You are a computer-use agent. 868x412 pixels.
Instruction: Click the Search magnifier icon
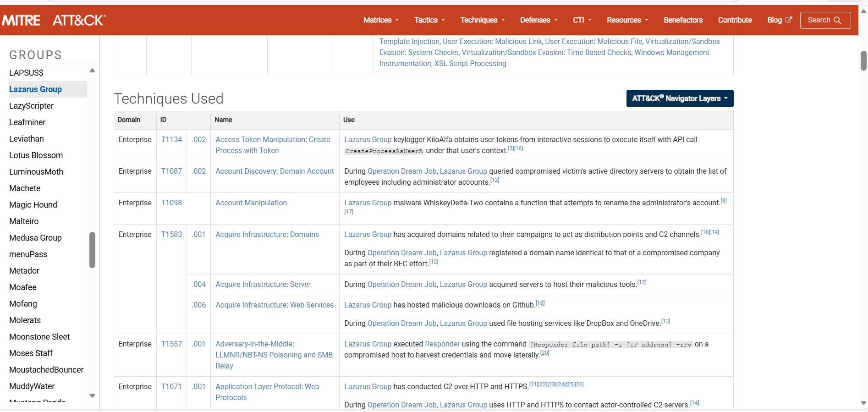(x=837, y=20)
